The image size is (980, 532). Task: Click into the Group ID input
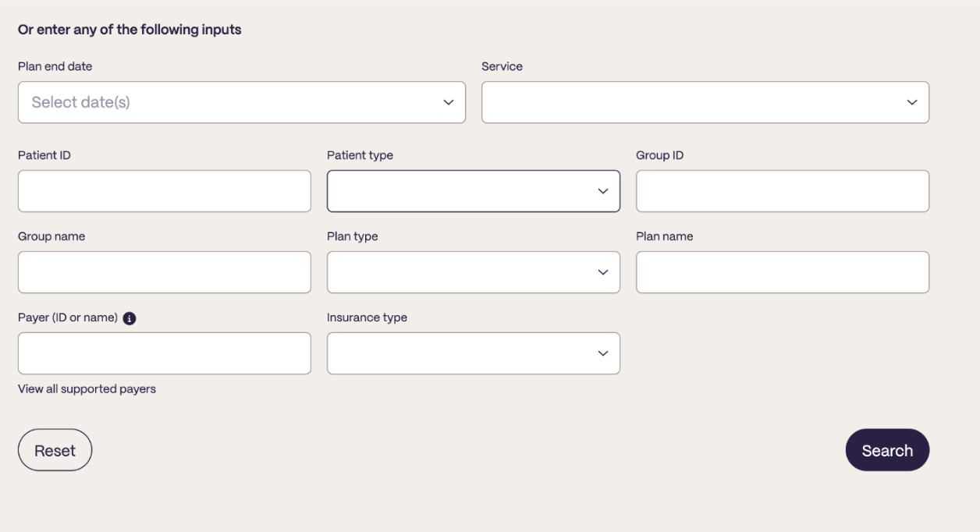point(783,191)
